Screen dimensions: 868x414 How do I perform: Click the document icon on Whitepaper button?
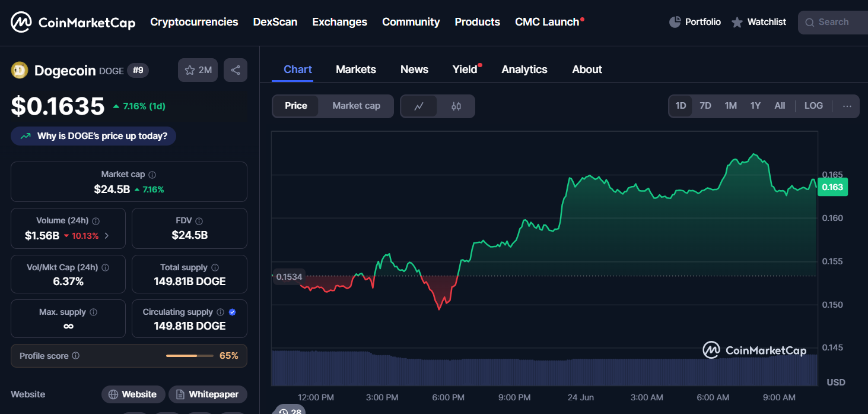click(180, 394)
